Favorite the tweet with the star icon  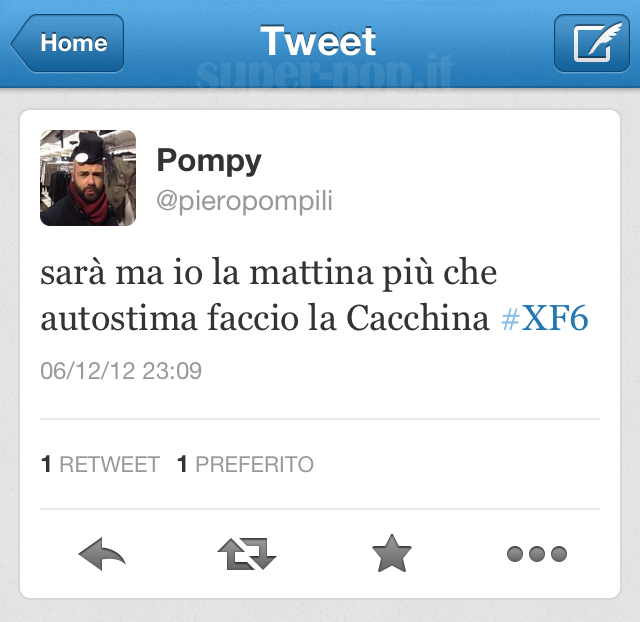point(392,553)
